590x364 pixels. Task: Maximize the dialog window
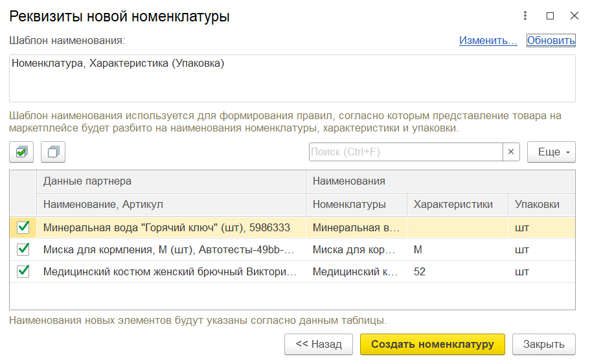click(550, 16)
